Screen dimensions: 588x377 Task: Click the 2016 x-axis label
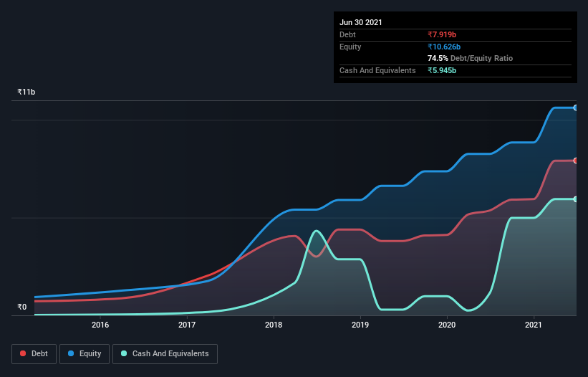tap(100, 325)
